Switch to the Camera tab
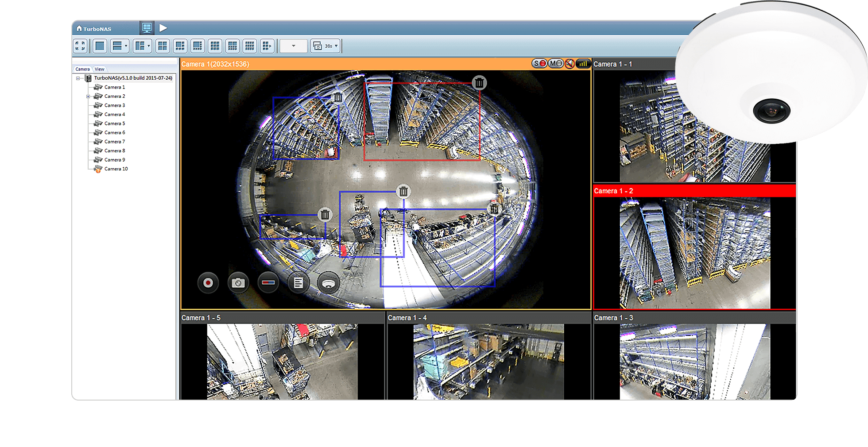The image size is (868, 447). (82, 69)
